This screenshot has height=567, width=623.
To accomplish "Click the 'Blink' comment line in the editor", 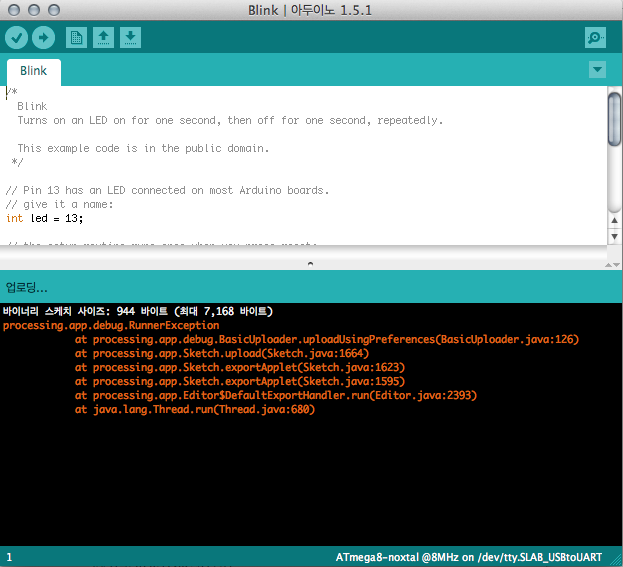I will pos(32,106).
